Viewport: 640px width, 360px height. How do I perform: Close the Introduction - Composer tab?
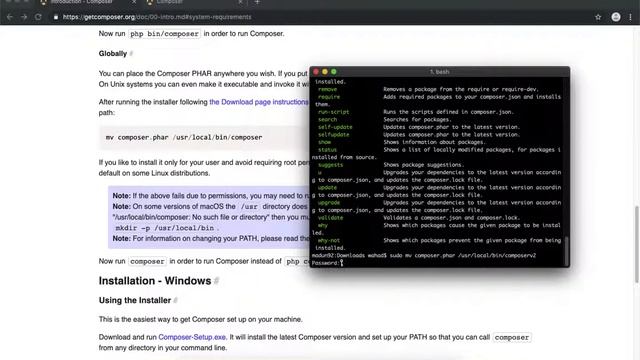point(134,2)
